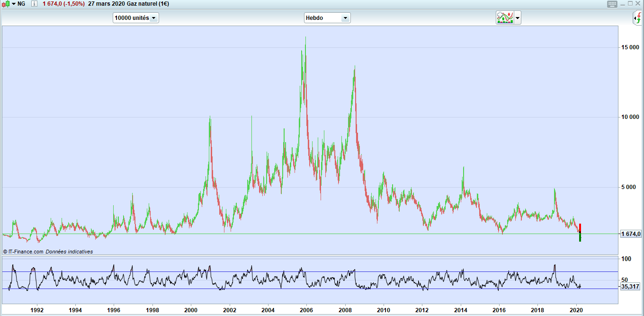Select the latest red-green weekly candle

coord(580,232)
